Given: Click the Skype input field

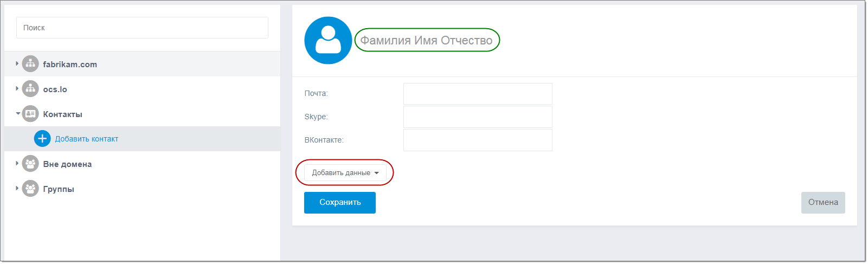Looking at the screenshot, I should pos(477,117).
